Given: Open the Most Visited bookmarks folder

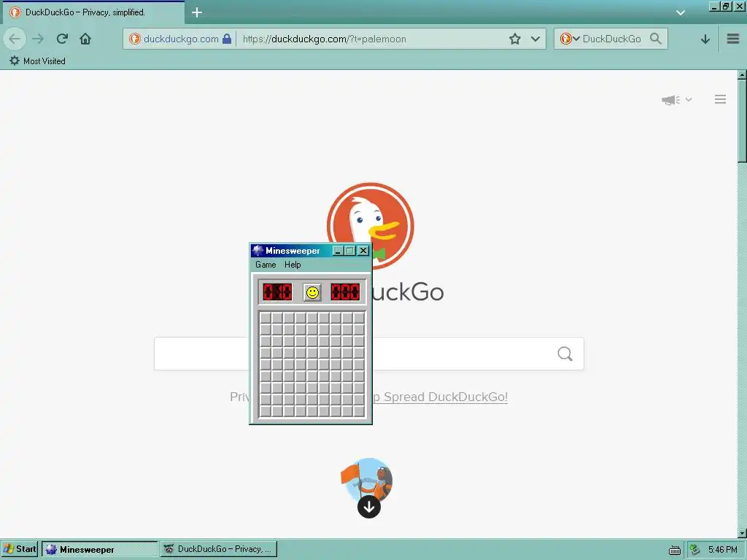Looking at the screenshot, I should 37,61.
